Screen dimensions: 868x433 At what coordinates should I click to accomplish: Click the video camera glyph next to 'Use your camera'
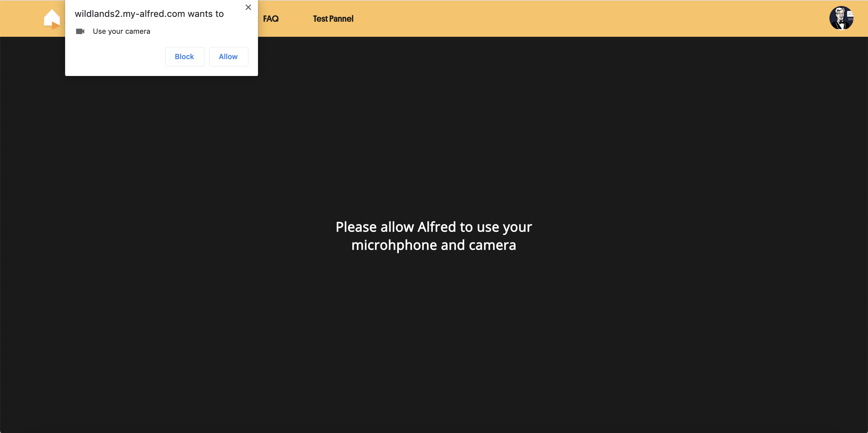pyautogui.click(x=80, y=31)
